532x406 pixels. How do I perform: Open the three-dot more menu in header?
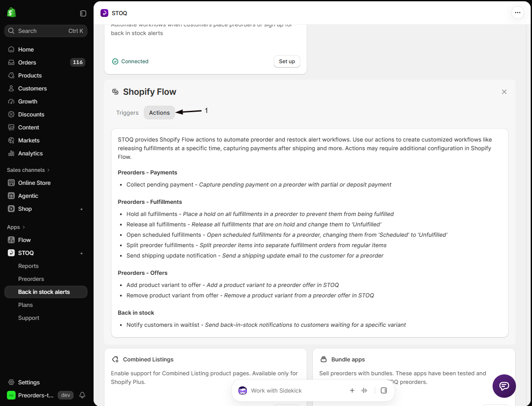click(x=518, y=13)
